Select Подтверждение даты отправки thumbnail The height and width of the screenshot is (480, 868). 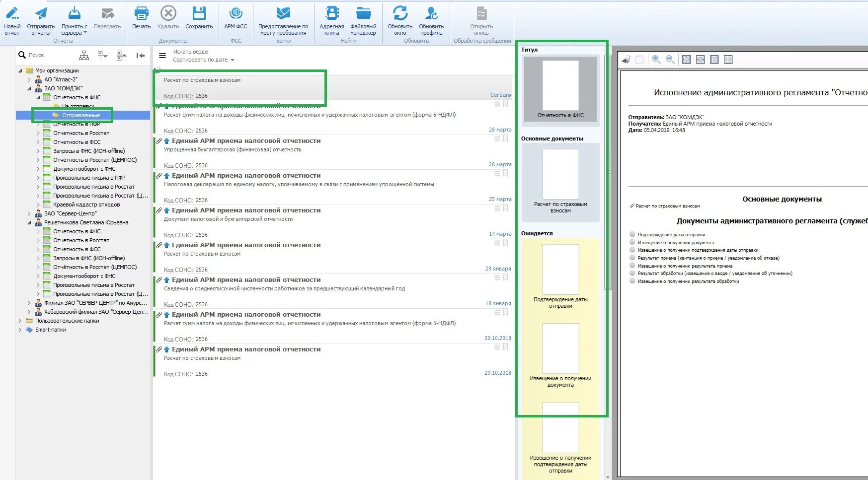click(560, 276)
